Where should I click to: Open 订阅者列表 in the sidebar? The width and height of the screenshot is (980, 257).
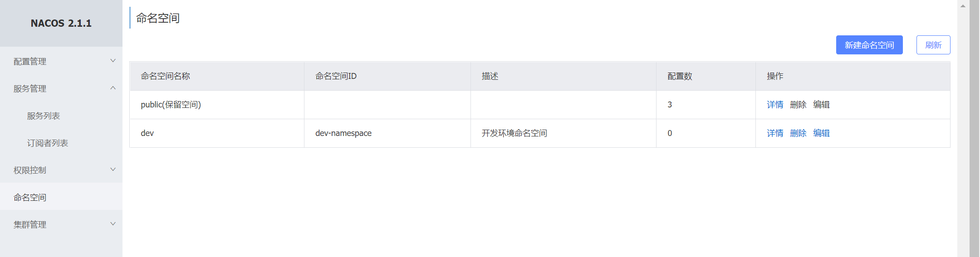pyautogui.click(x=48, y=143)
